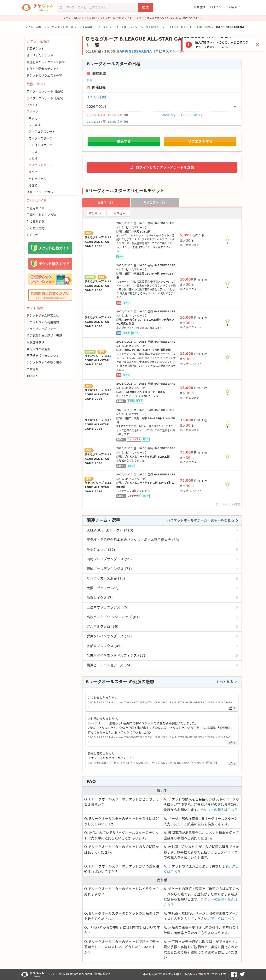Open プライバシーポリシー in the sidebar
This screenshot has height=980, width=266.
[x=41, y=329]
